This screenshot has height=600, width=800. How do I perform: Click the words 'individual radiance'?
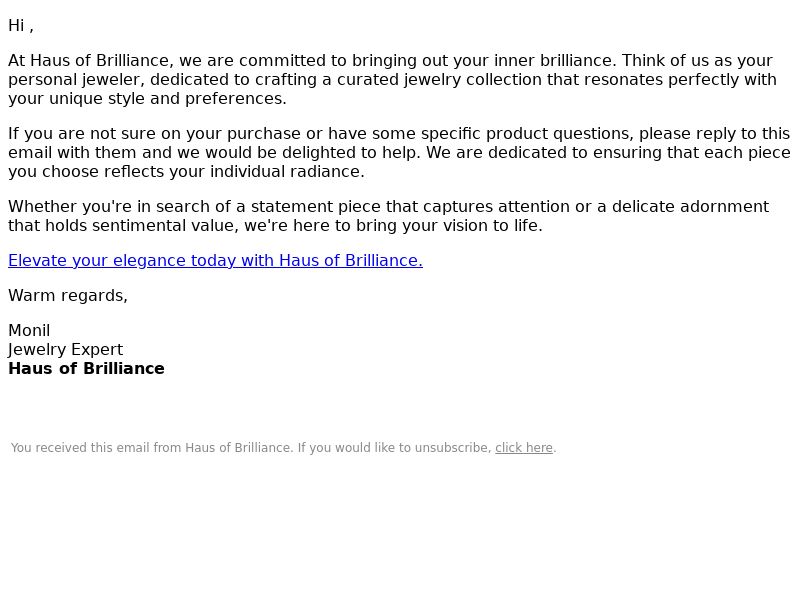point(287,172)
